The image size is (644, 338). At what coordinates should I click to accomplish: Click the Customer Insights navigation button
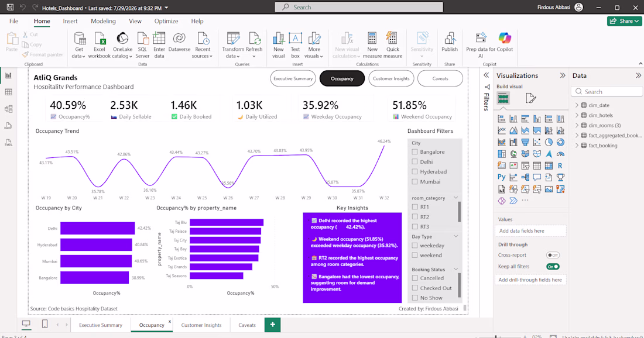pos(391,78)
